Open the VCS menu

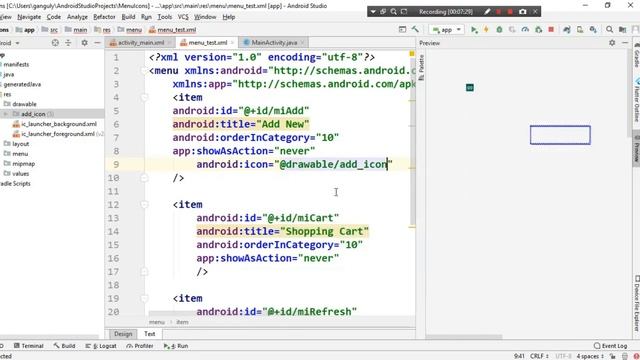183,17
